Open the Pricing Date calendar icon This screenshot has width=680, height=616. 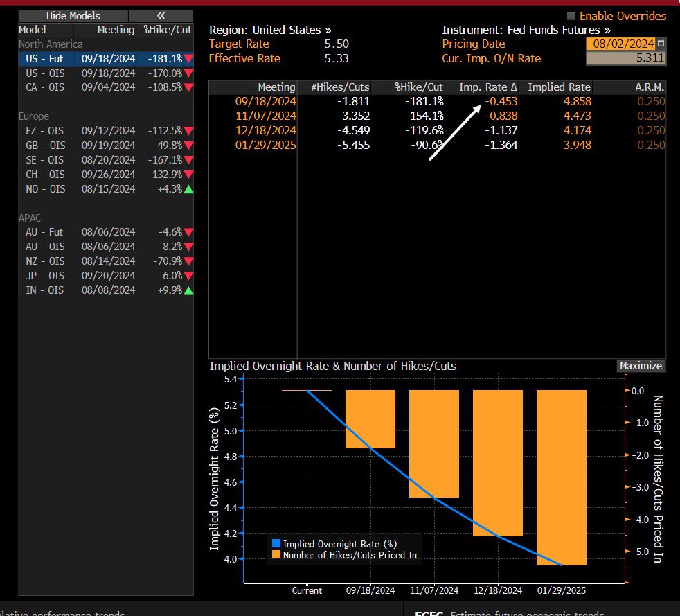(x=661, y=44)
